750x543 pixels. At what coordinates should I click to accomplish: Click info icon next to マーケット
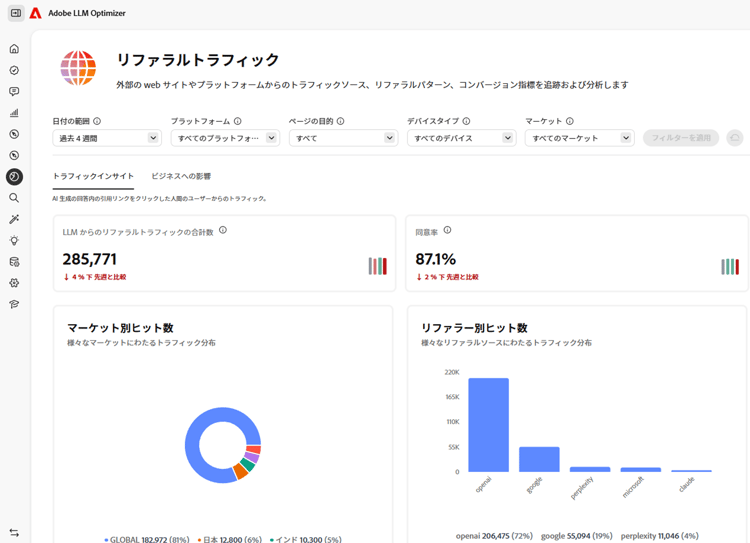click(570, 121)
